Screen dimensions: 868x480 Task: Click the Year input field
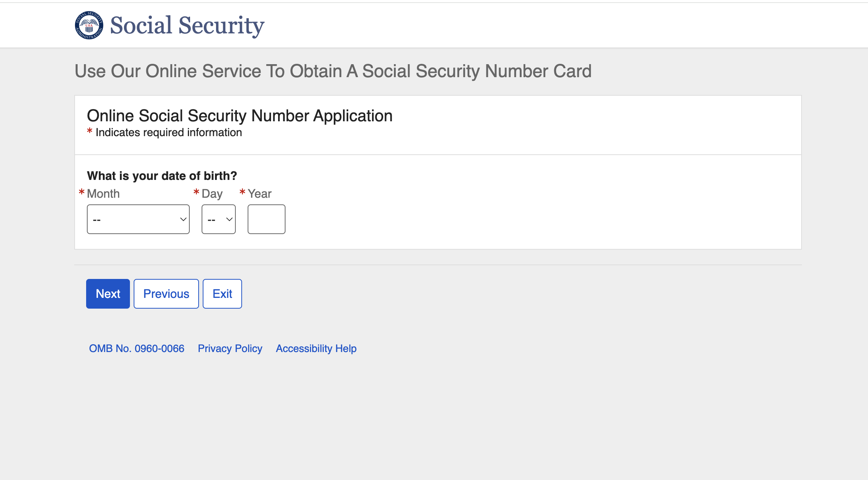click(267, 219)
